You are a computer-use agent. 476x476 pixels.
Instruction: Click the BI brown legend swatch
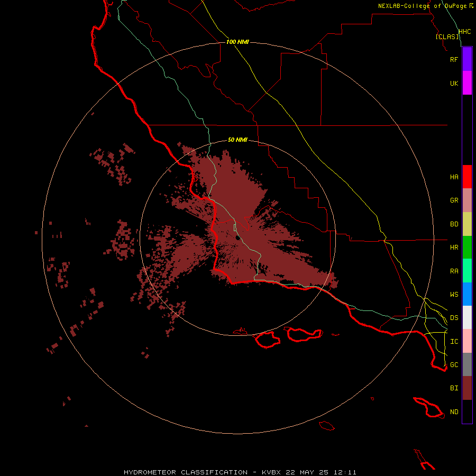pyautogui.click(x=467, y=388)
